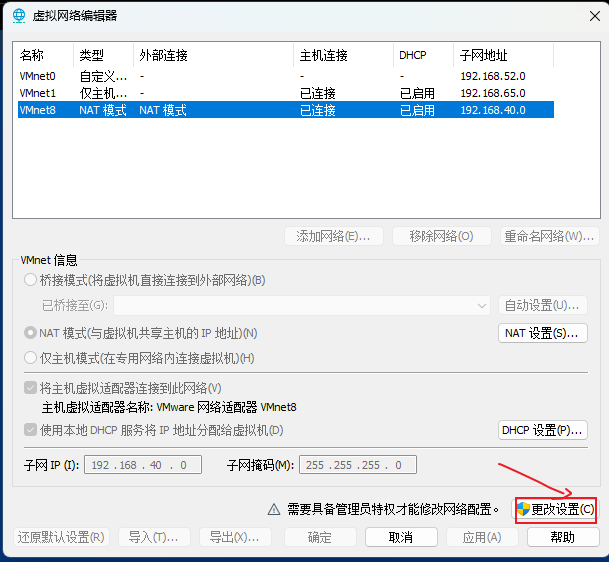Click the shield icon on 更改设置 button
Viewport: 609px width, 562px height.
[x=523, y=509]
